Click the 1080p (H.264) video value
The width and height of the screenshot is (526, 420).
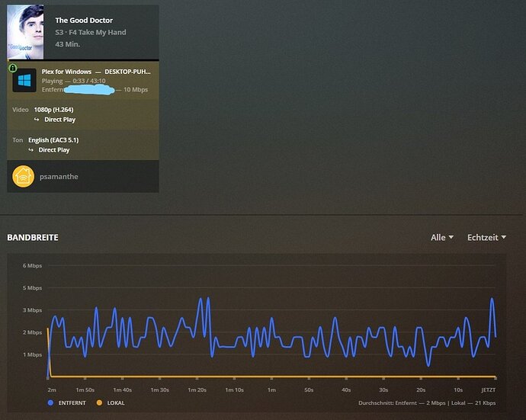click(x=53, y=110)
